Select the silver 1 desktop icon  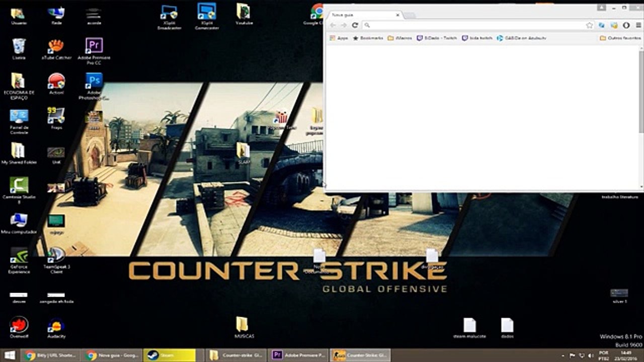point(619,296)
